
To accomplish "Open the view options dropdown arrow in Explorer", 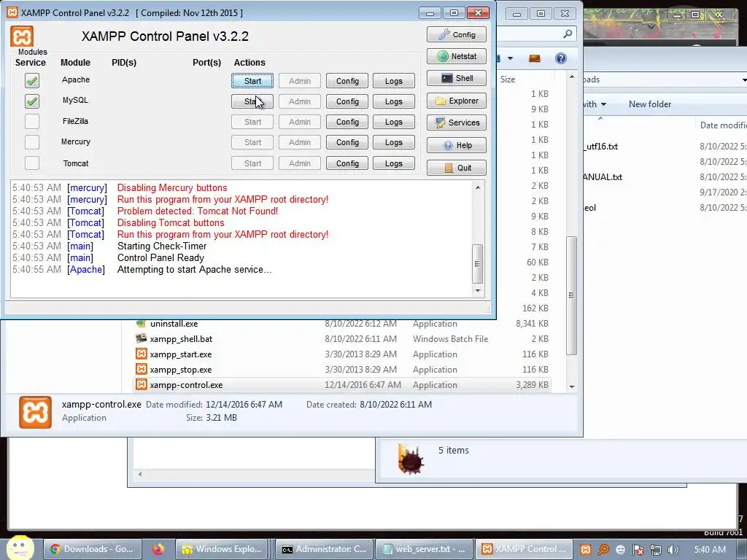I will point(510,58).
